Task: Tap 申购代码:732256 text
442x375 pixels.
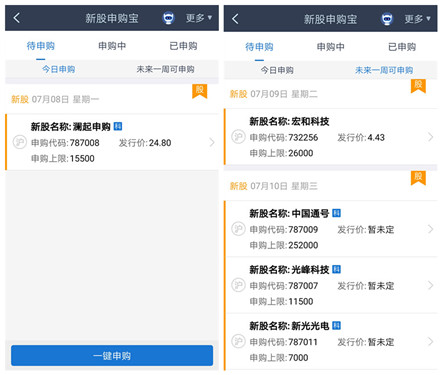Action: click(284, 137)
